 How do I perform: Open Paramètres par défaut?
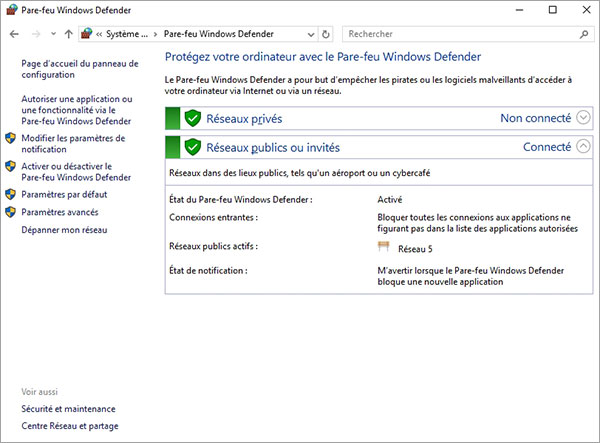pos(64,194)
